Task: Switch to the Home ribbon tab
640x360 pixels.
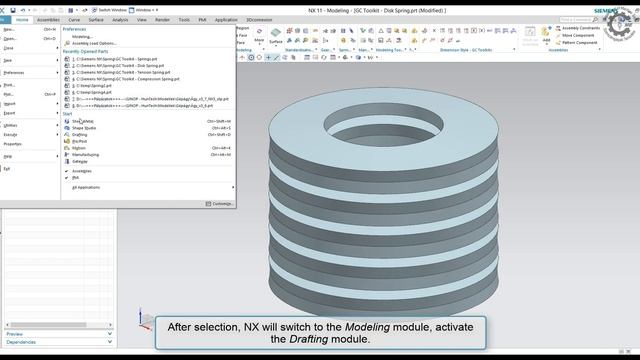Action: pyautogui.click(x=22, y=20)
